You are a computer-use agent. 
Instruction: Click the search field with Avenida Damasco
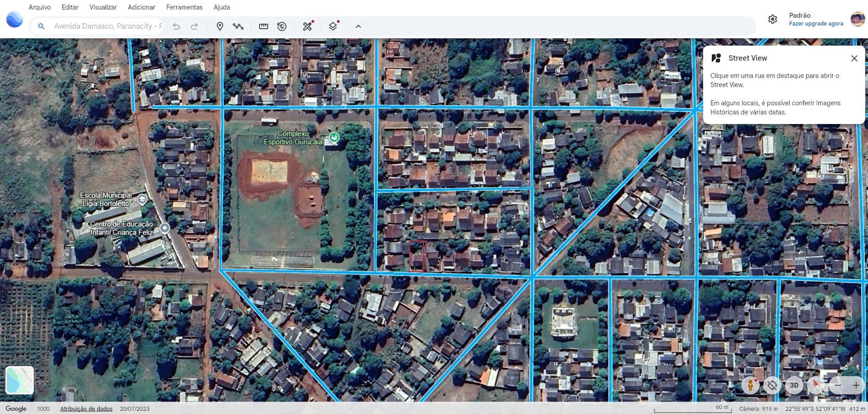tap(107, 26)
